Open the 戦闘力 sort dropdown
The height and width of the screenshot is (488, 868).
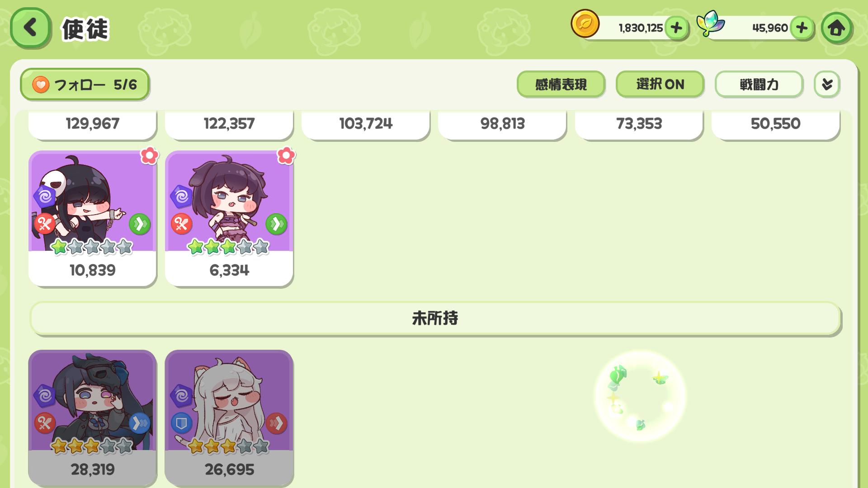[759, 84]
